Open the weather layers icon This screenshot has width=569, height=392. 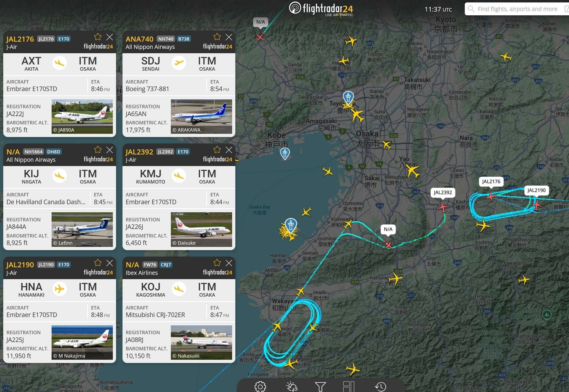tap(291, 387)
